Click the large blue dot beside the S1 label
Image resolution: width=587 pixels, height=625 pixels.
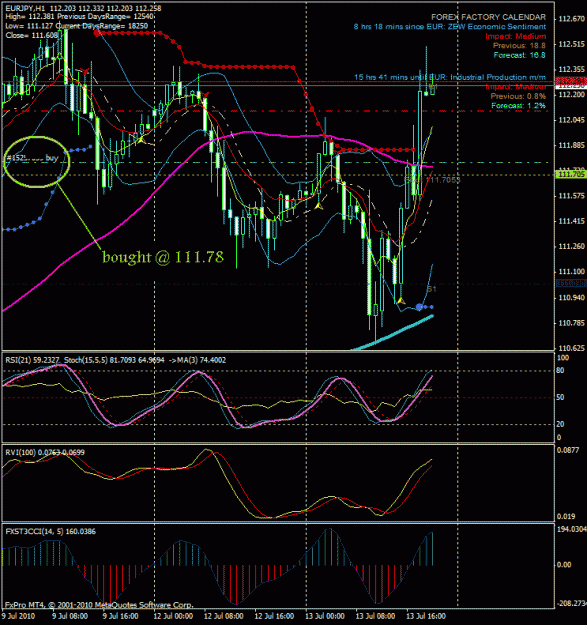pos(419,307)
